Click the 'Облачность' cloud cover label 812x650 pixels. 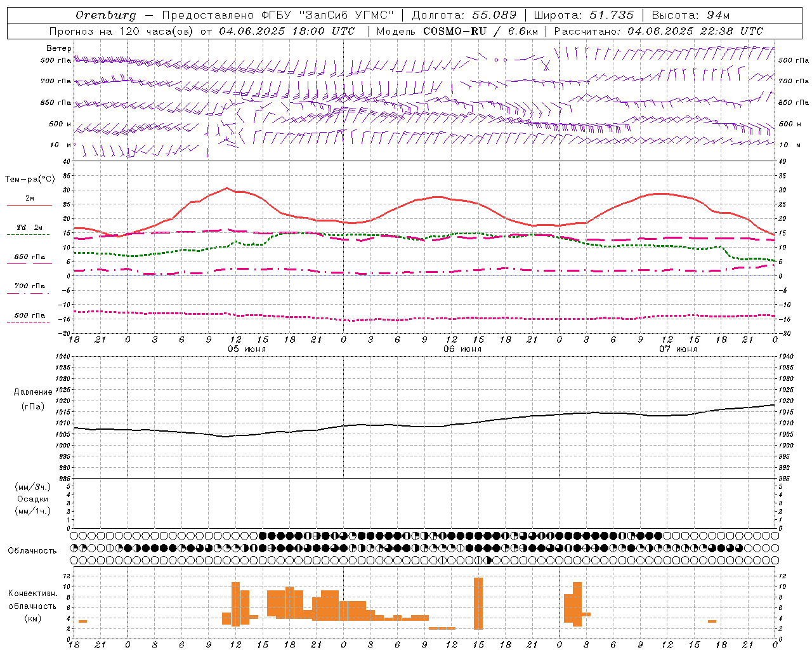[32, 551]
